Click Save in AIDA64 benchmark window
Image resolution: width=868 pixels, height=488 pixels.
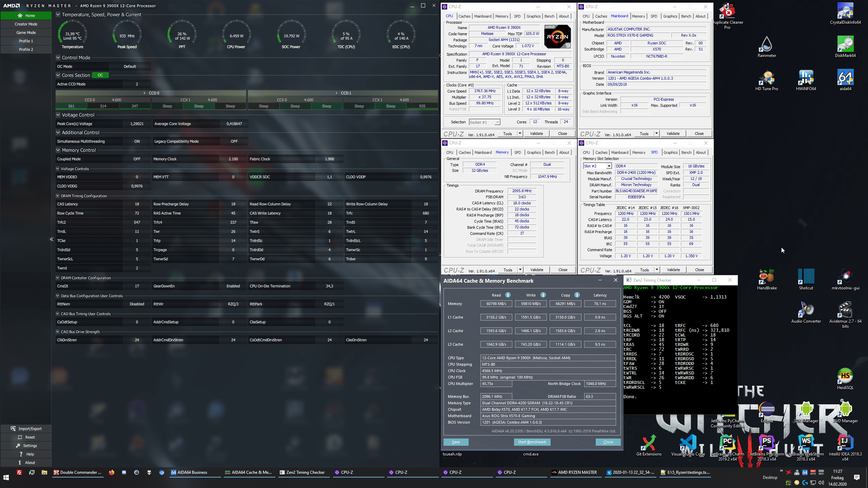click(x=456, y=442)
